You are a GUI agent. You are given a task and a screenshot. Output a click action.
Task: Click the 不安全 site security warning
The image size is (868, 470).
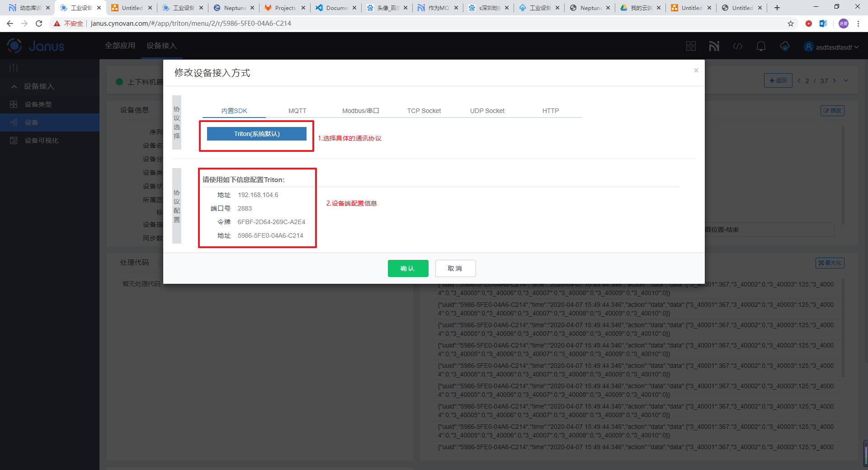(x=69, y=23)
